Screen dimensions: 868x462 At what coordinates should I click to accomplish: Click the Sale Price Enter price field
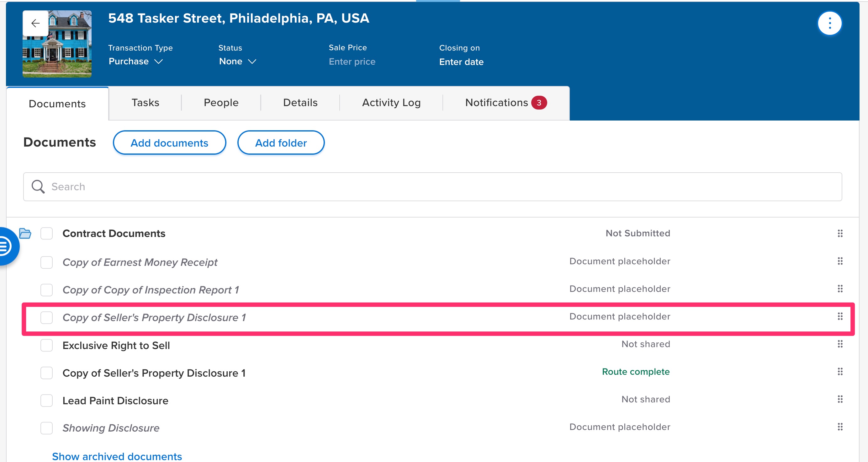pos(352,62)
